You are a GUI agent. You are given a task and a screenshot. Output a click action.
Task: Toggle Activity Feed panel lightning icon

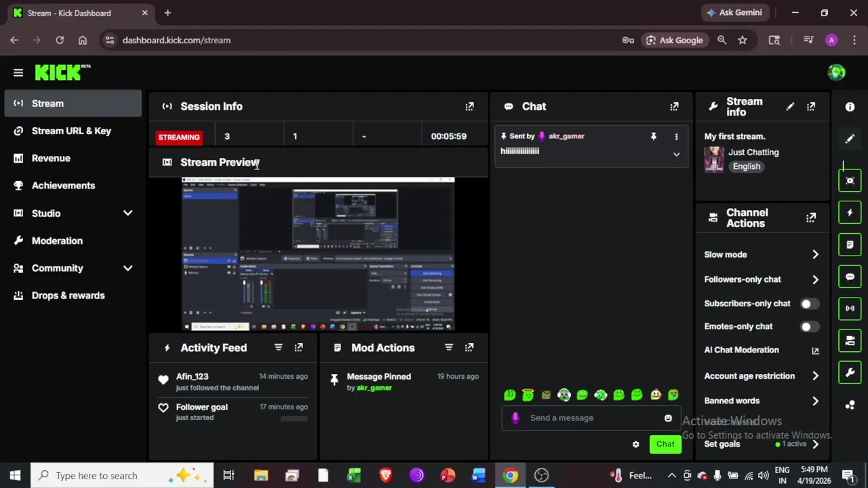850,212
